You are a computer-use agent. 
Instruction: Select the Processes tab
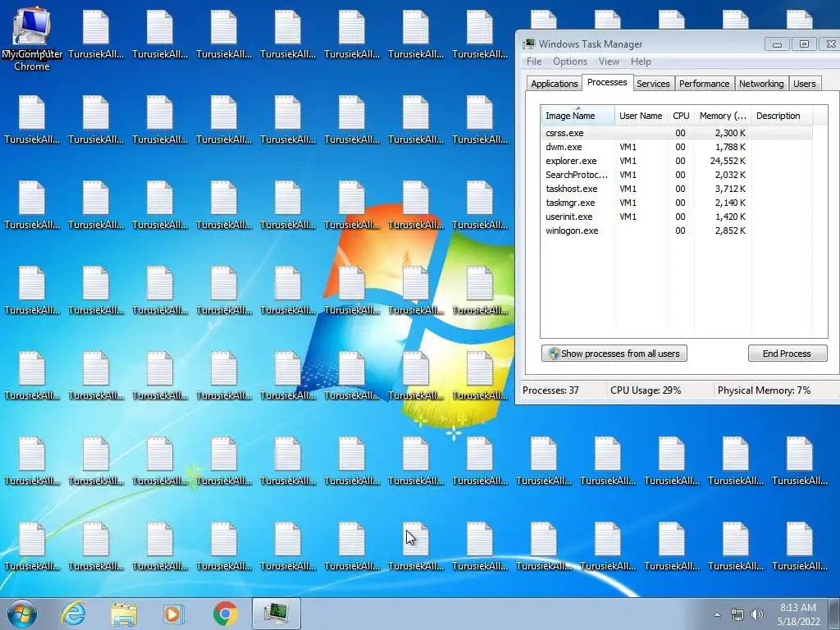607,83
